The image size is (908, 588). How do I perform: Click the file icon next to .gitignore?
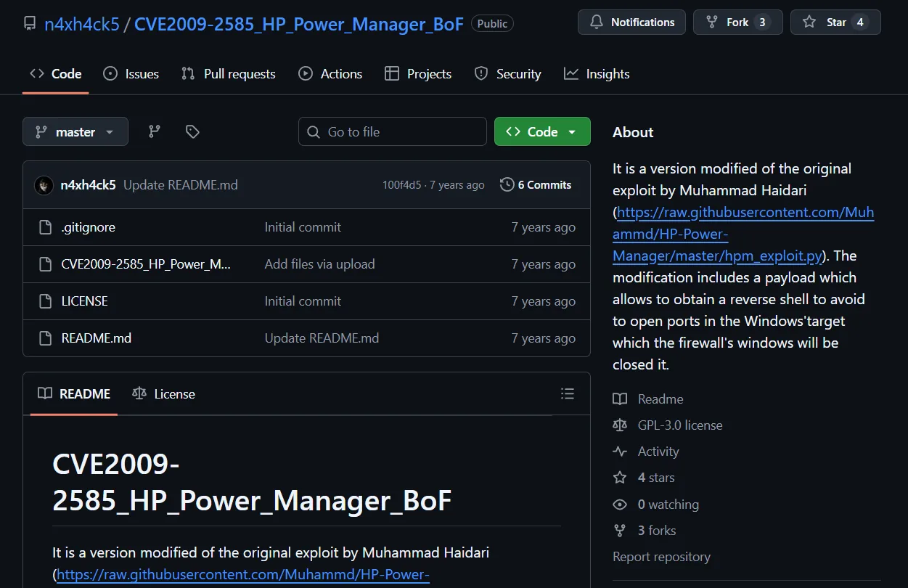pyautogui.click(x=45, y=227)
